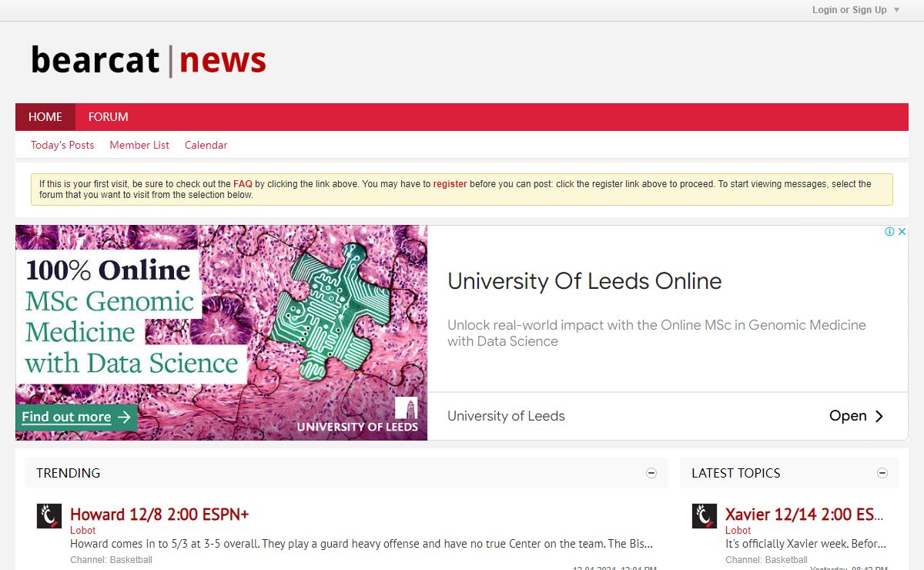Open Lobot profile under the Howard topic

point(82,530)
